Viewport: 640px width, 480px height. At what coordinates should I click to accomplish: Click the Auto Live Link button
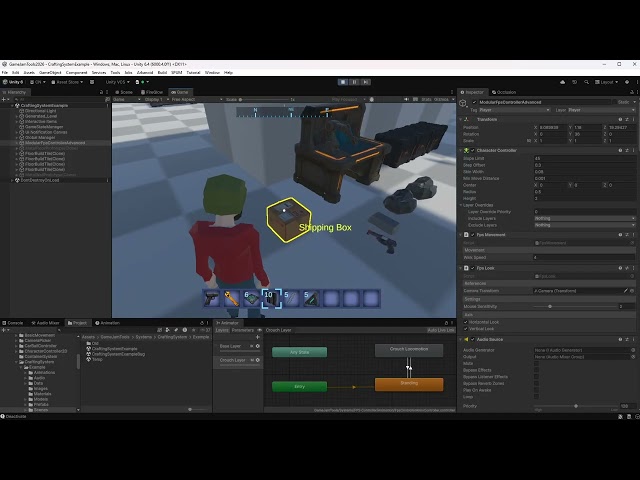tap(441, 330)
